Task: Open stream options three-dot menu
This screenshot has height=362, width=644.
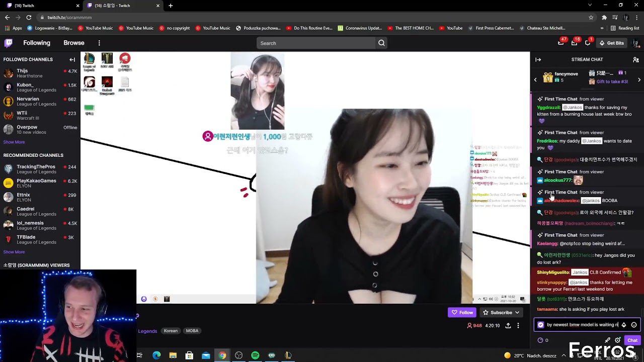Action: 518,326
